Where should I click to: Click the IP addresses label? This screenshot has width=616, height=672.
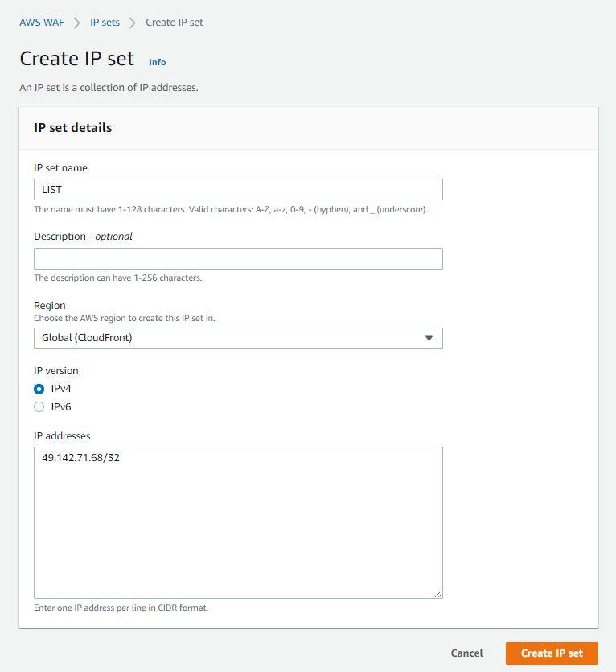coord(62,436)
